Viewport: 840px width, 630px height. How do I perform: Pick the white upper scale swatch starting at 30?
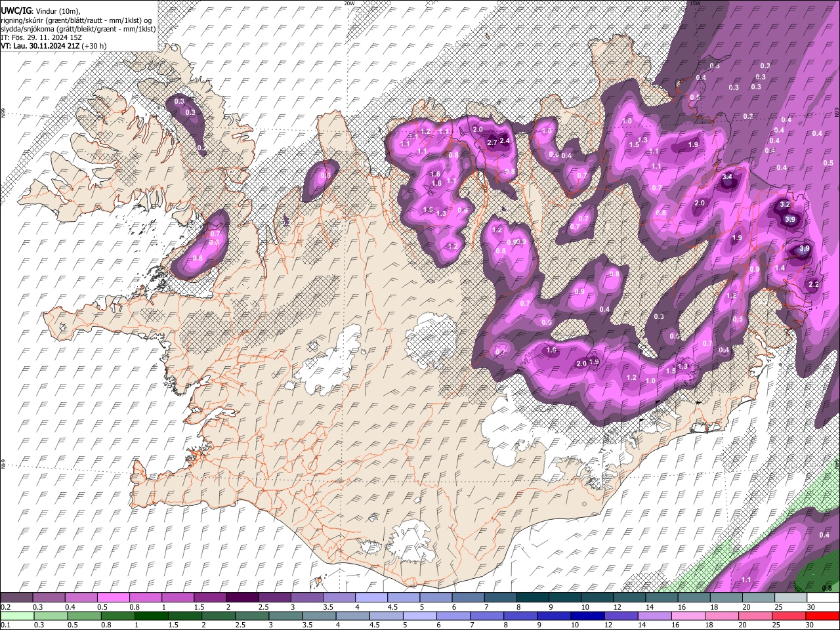tap(823, 598)
